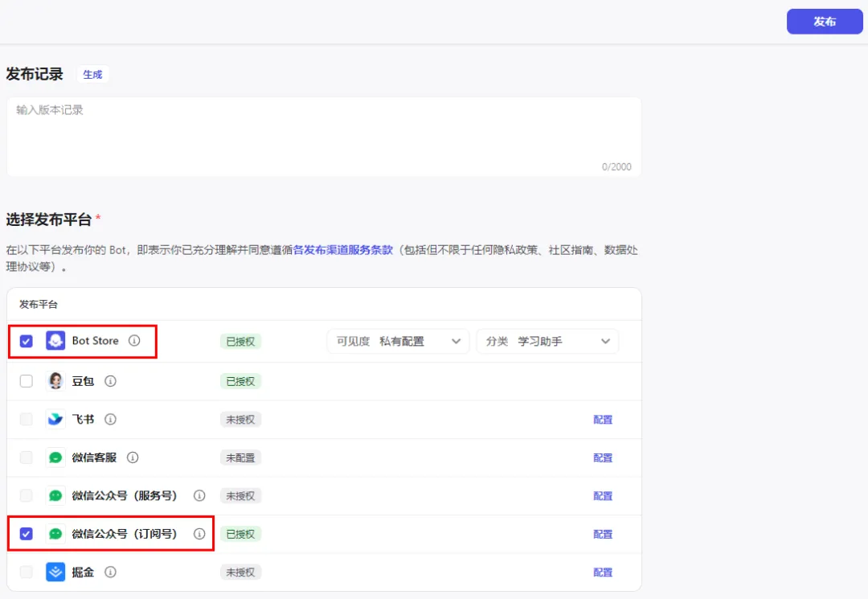Click the 飞书 platform icon
Screen dimensions: 868x599
click(55, 419)
